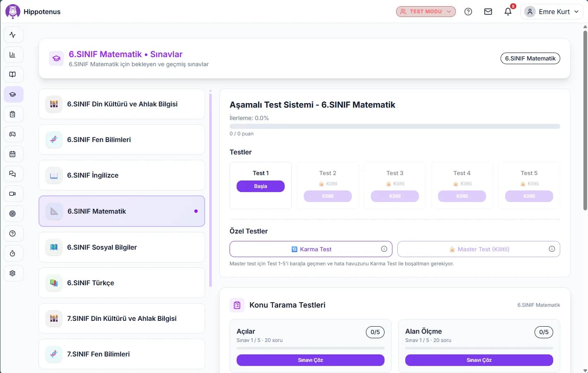The width and height of the screenshot is (588, 373).
Task: Expand the TEST MODU dropdown
Action: click(x=426, y=12)
